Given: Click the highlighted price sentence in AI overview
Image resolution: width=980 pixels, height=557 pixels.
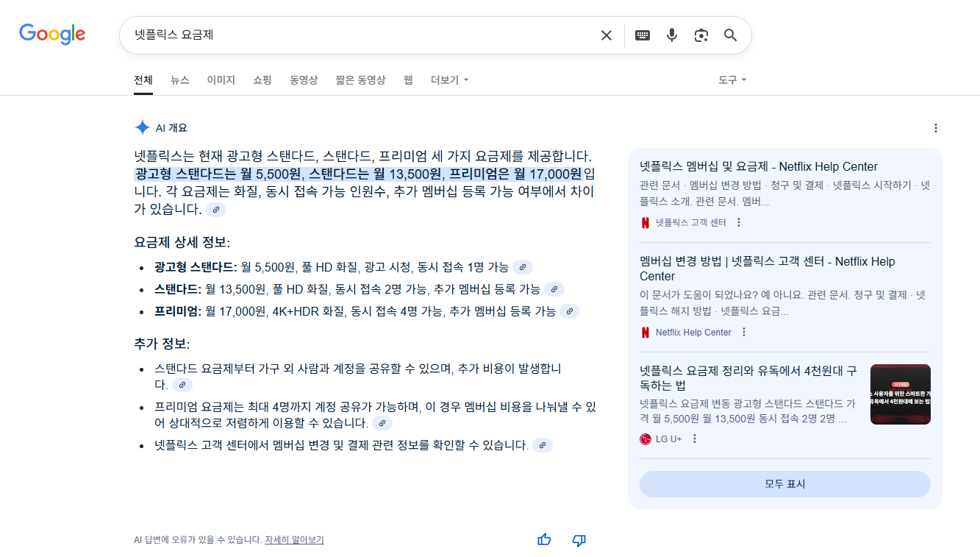Looking at the screenshot, I should [x=359, y=174].
